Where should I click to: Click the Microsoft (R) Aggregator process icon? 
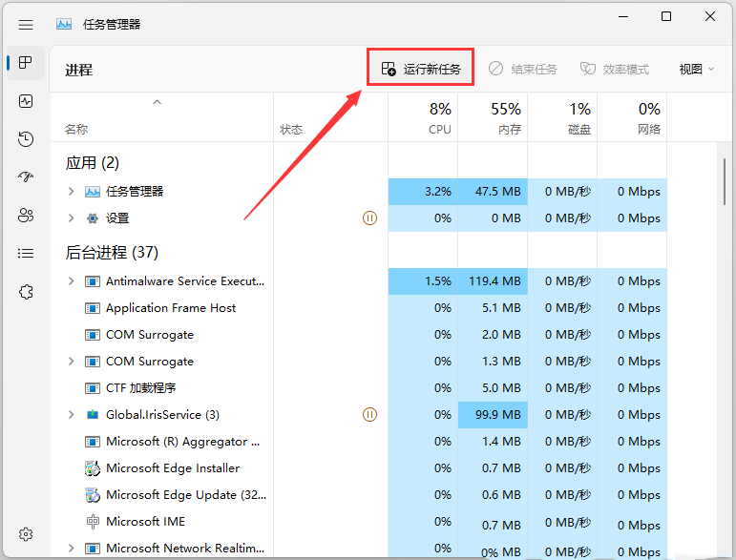click(93, 442)
